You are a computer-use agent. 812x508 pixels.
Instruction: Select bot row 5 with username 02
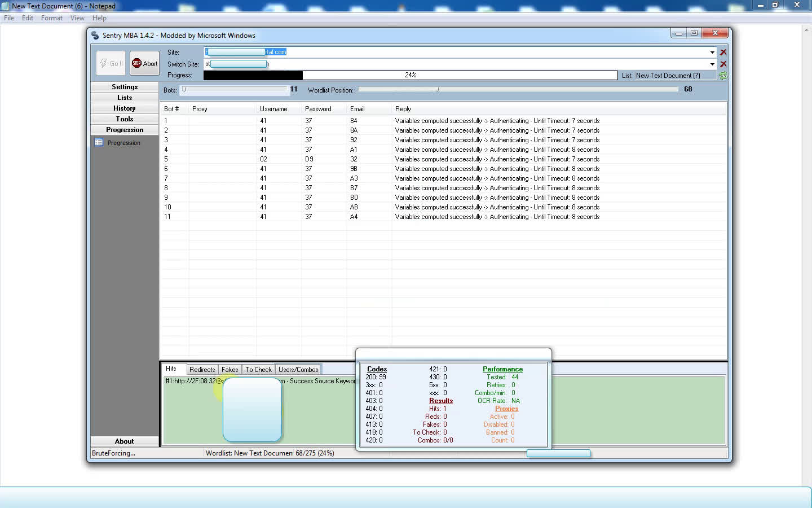(x=443, y=159)
